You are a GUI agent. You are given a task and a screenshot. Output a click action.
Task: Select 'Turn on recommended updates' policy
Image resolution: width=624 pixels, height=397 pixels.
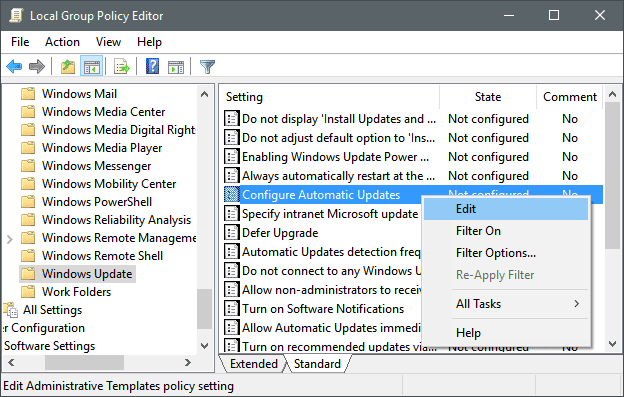[x=339, y=346]
